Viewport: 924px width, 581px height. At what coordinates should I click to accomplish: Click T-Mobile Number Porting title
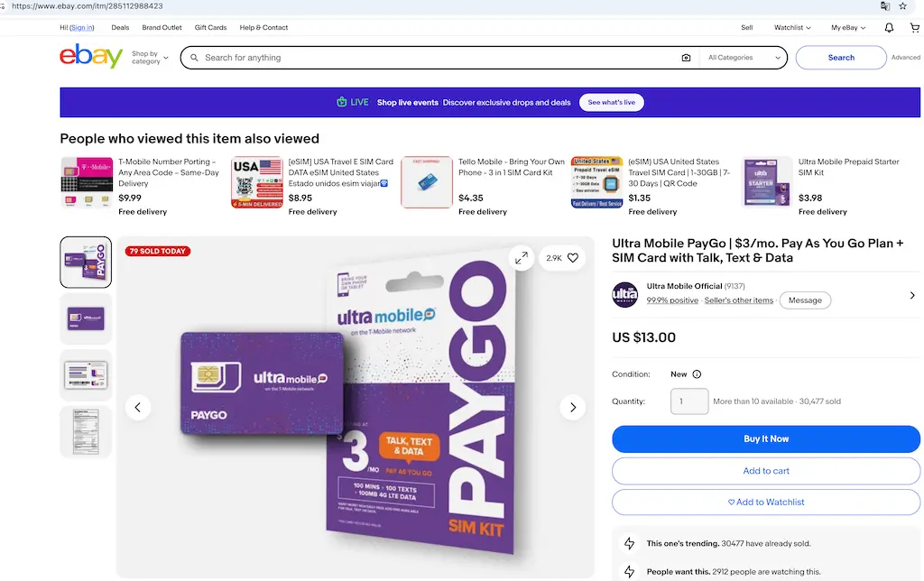pyautogui.click(x=169, y=172)
